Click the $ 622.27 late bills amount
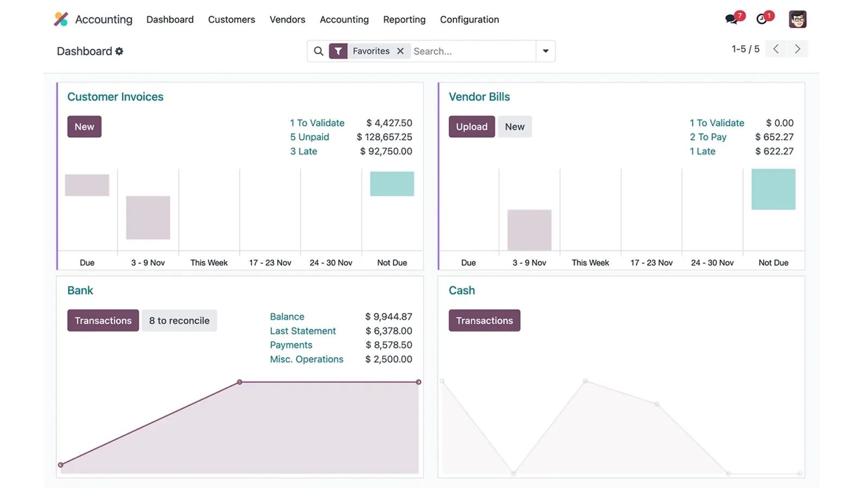868x488 pixels. (774, 151)
